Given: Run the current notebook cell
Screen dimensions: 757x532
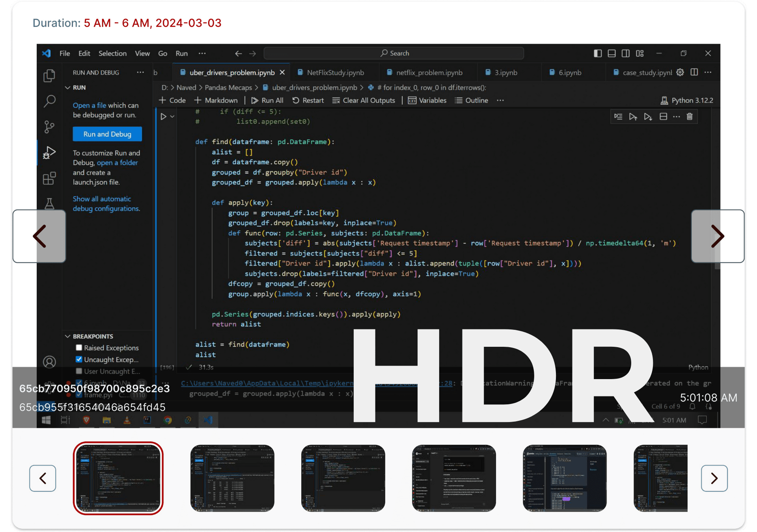Looking at the screenshot, I should 163,117.
